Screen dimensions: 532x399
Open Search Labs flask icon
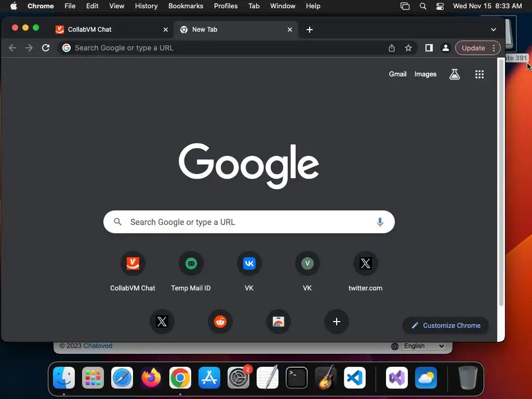click(454, 74)
